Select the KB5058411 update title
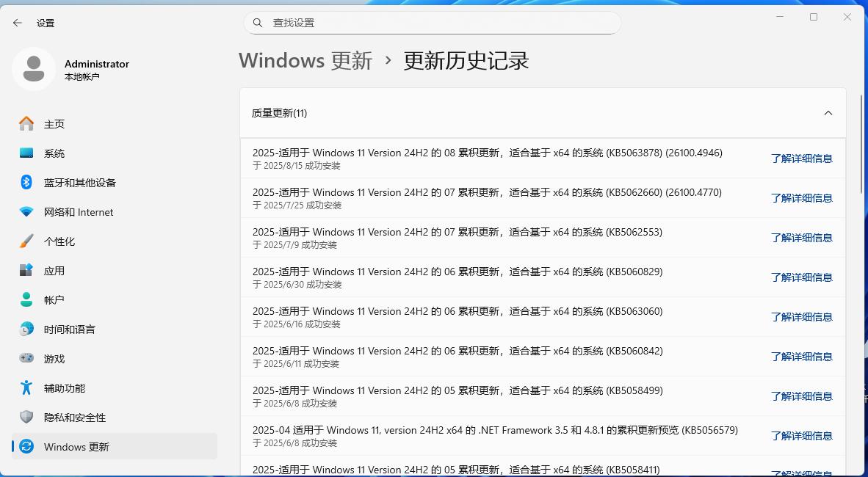The width and height of the screenshot is (868, 477). 456,470
